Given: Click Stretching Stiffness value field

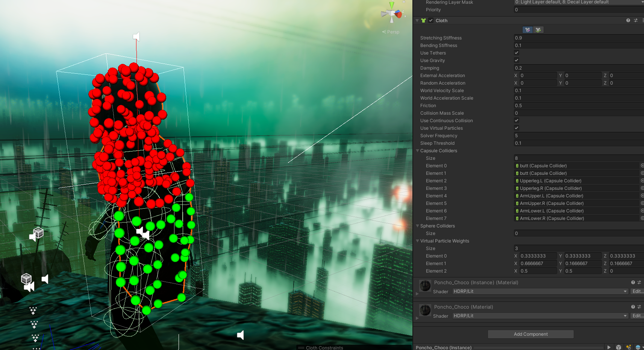Looking at the screenshot, I should pyautogui.click(x=579, y=38).
